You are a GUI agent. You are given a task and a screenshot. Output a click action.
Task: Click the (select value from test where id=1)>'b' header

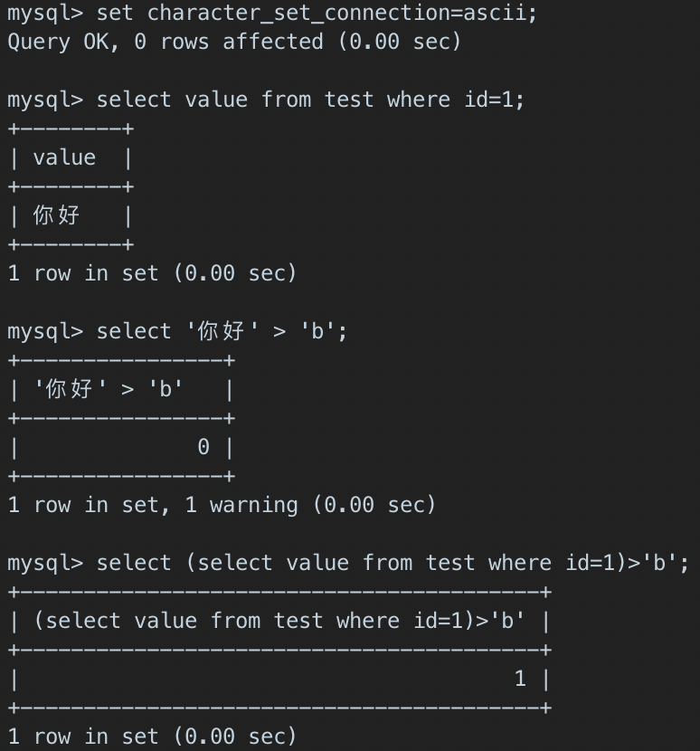279,621
